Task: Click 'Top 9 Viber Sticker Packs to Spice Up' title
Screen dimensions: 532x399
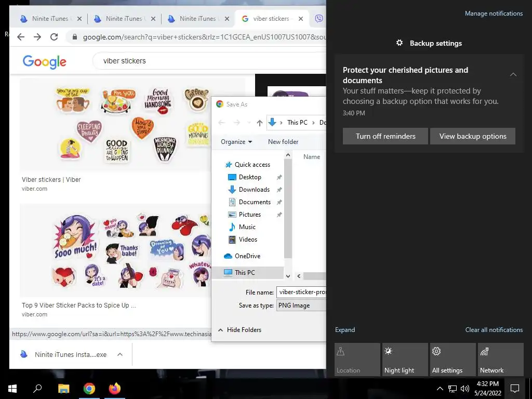Action: point(79,305)
